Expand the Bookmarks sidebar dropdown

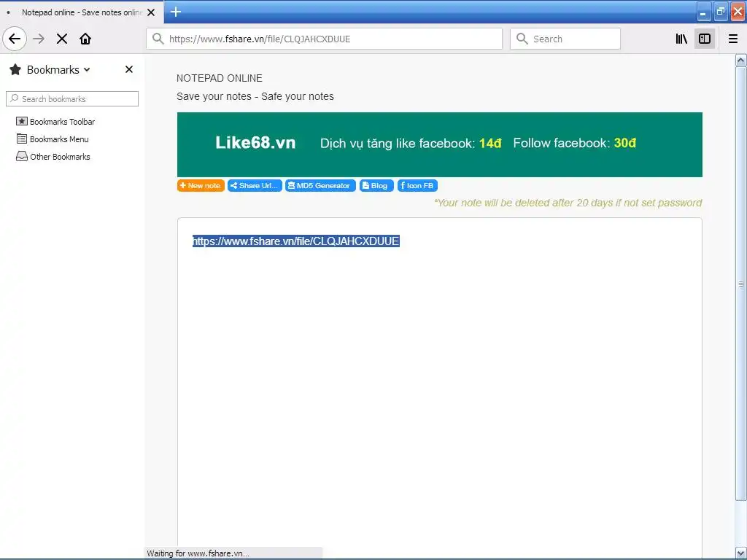(x=87, y=69)
